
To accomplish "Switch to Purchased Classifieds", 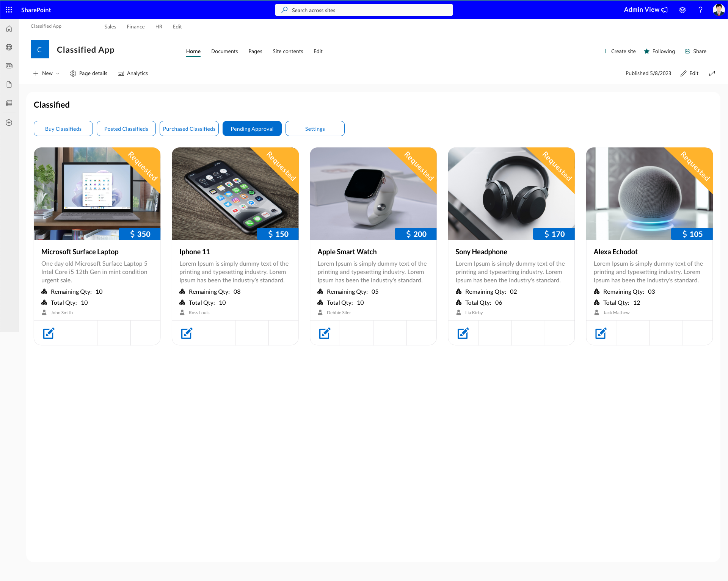I will (x=189, y=128).
